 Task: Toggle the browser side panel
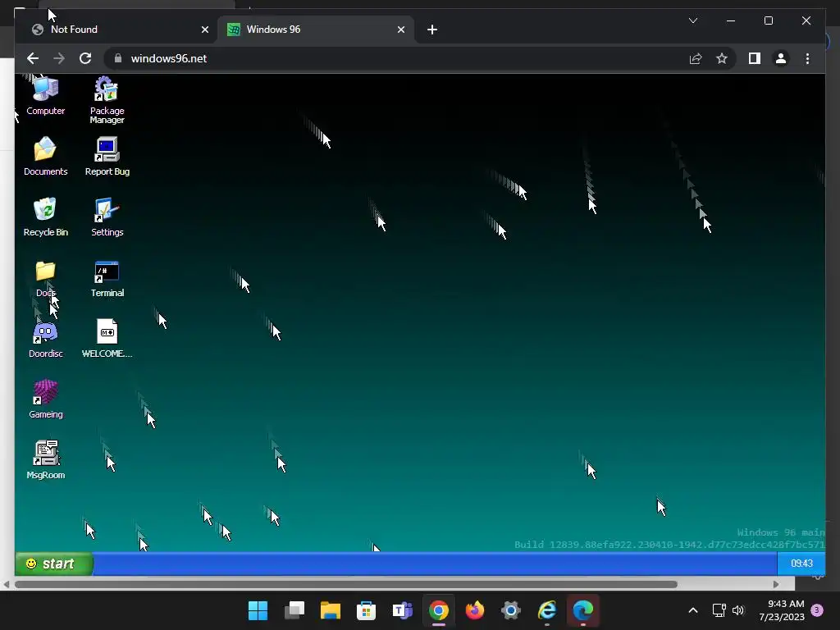pyautogui.click(x=755, y=58)
